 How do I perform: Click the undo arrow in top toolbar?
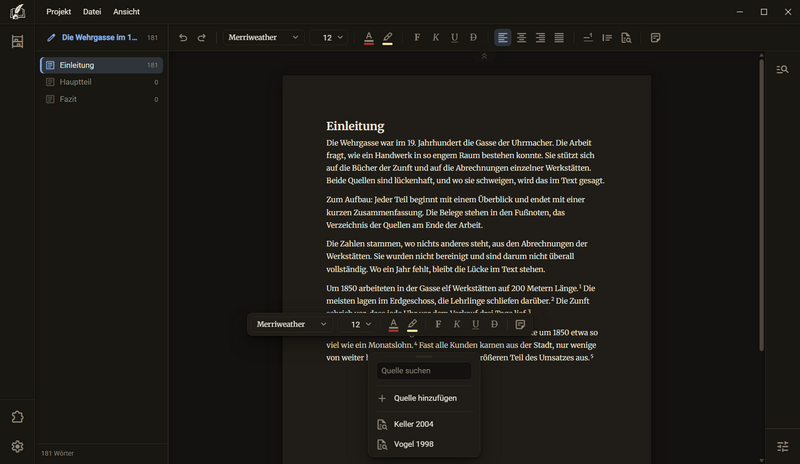coord(183,38)
